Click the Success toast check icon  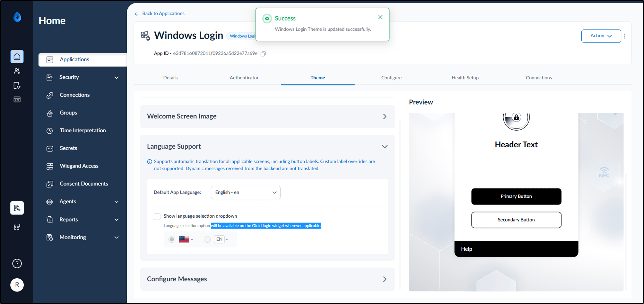pyautogui.click(x=267, y=19)
